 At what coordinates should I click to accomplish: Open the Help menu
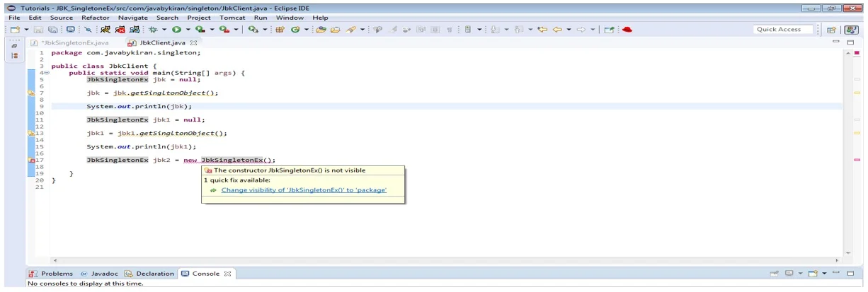click(320, 18)
